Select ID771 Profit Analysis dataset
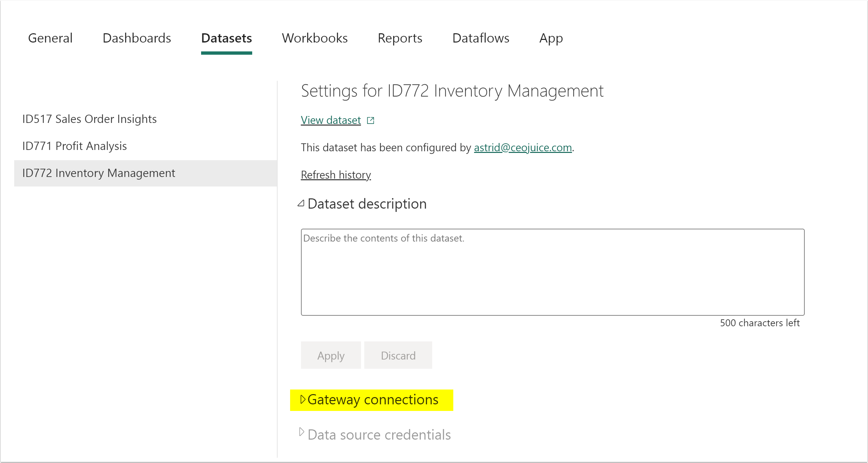This screenshot has height=463, width=868. (146, 146)
